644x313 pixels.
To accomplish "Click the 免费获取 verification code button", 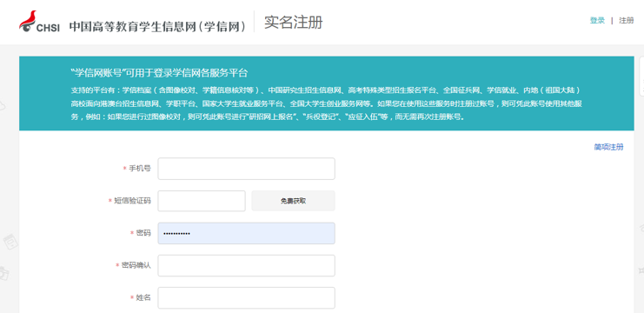I will (x=293, y=201).
